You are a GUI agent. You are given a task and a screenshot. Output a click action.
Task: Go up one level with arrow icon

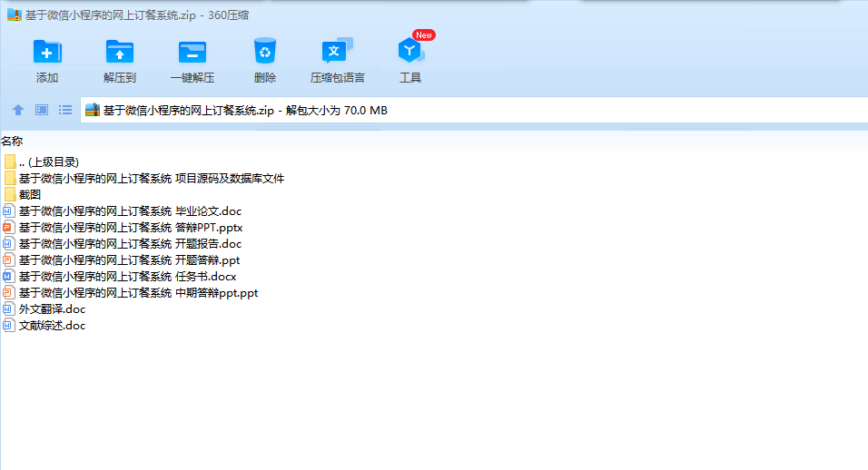coord(18,110)
